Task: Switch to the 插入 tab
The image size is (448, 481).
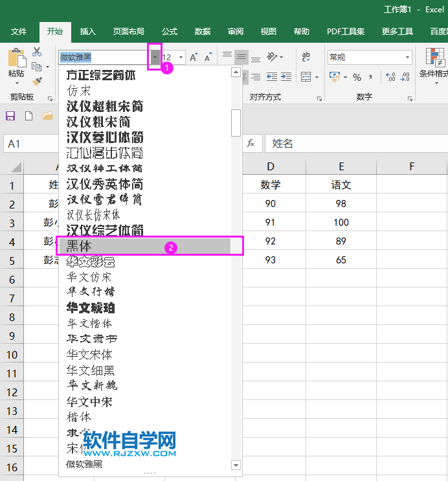Action: tap(88, 32)
